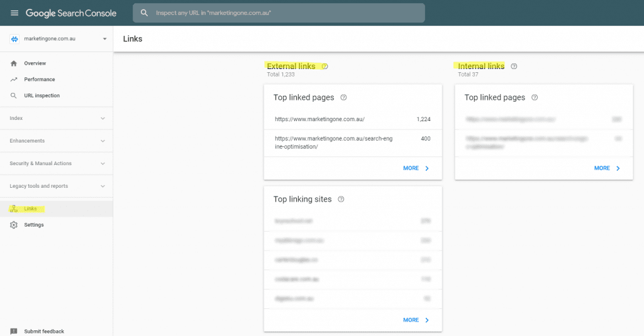This screenshot has width=644, height=336.
Task: Click MORE under External Top linked pages
Action: 411,168
